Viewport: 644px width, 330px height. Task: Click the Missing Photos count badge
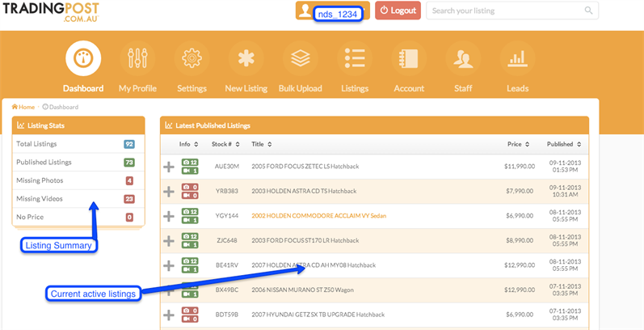[129, 180]
